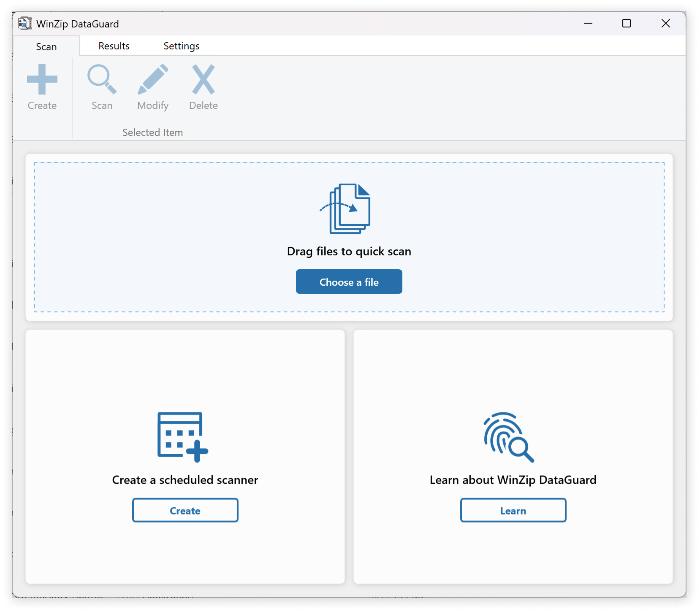Click the "Drag files to quick scan" text
Viewport: 700px width, 612px height.
[349, 252]
